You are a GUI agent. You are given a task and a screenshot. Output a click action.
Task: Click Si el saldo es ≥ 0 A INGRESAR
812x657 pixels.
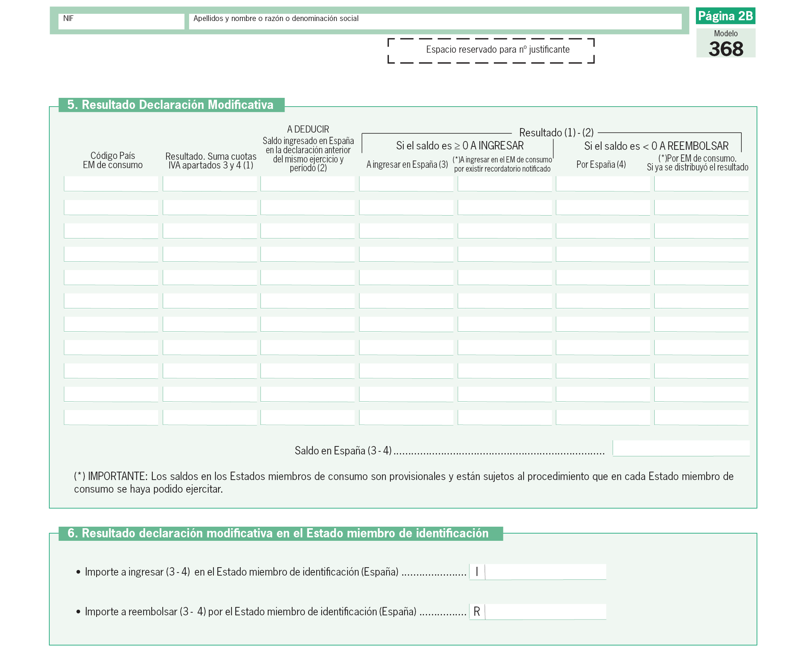coord(460,146)
